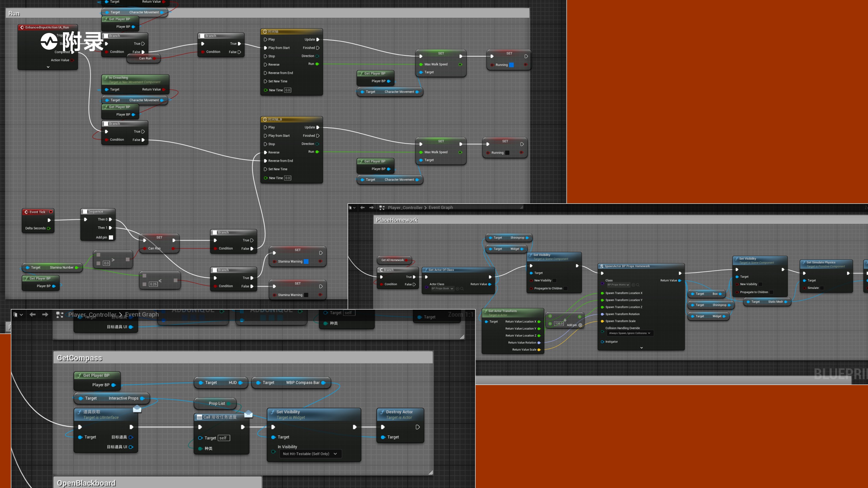Go forward in the GetCompass graph panel

(45, 314)
